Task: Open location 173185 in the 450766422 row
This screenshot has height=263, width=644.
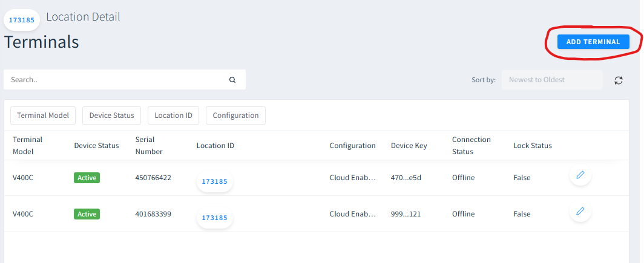Action: (215, 181)
